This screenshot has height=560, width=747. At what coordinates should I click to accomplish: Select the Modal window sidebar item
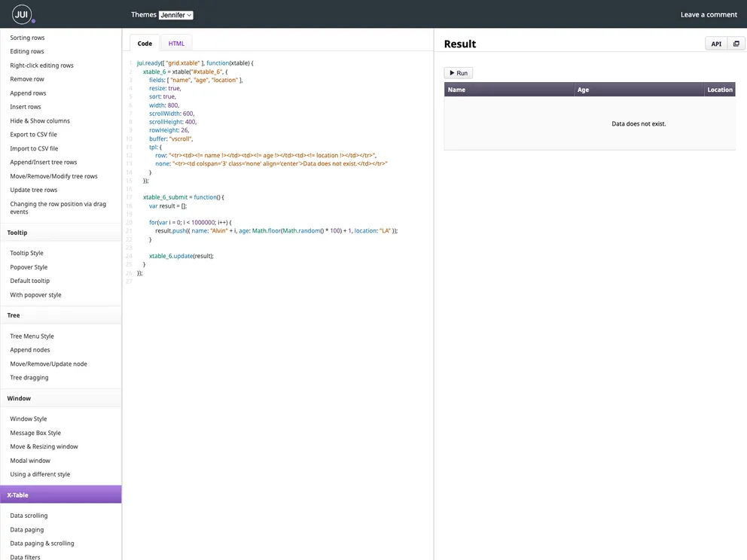click(x=29, y=460)
